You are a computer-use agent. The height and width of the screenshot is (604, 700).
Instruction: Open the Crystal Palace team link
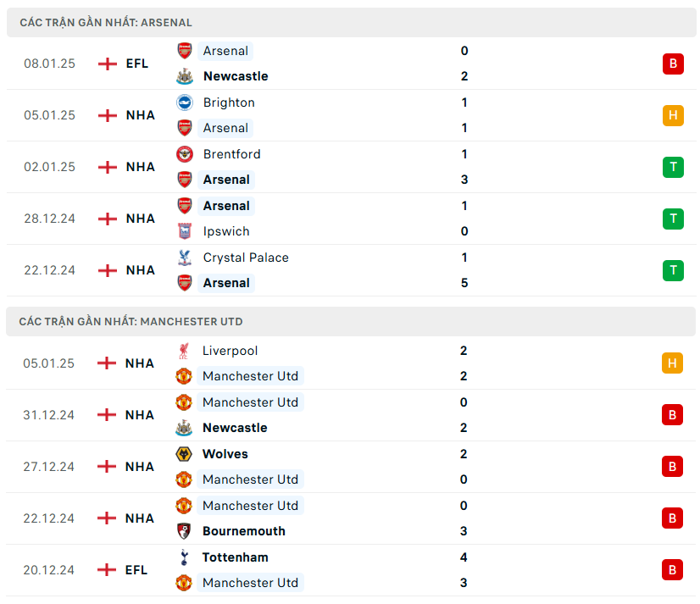246,258
